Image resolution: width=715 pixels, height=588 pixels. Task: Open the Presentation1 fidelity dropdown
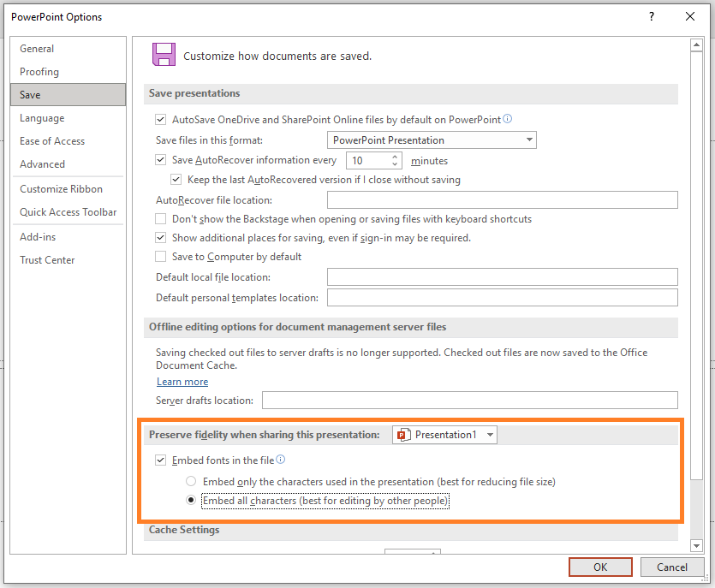pos(444,435)
